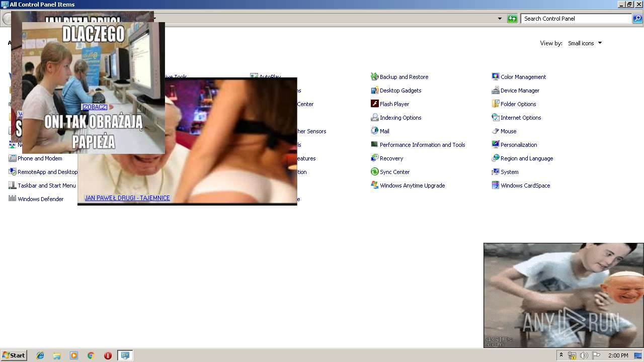Click the volume speaker tray icon
Viewport: 644px width, 362px height.
point(584,355)
